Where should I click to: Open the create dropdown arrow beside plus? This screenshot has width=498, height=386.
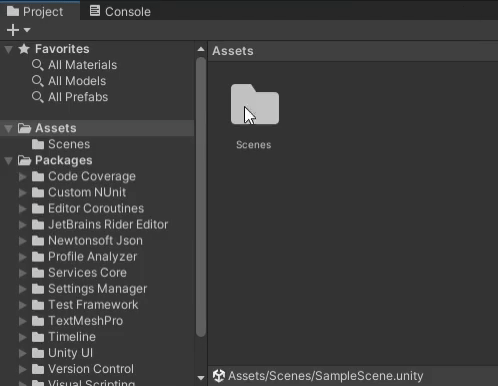click(x=27, y=30)
